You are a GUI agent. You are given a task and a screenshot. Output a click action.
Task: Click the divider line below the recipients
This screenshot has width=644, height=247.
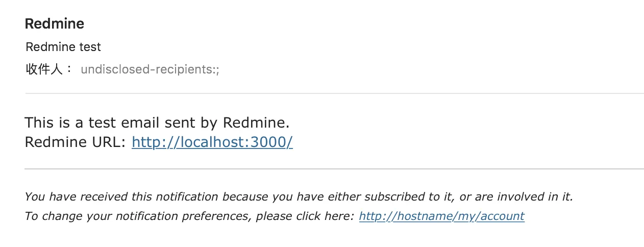(334, 93)
